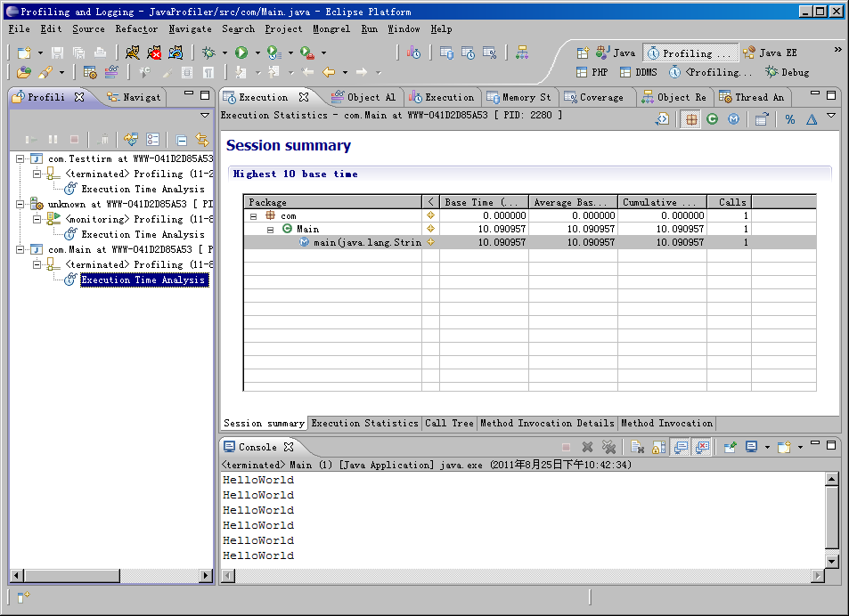Image resolution: width=849 pixels, height=616 pixels.
Task: Collapse the com package row
Action: pos(253,215)
